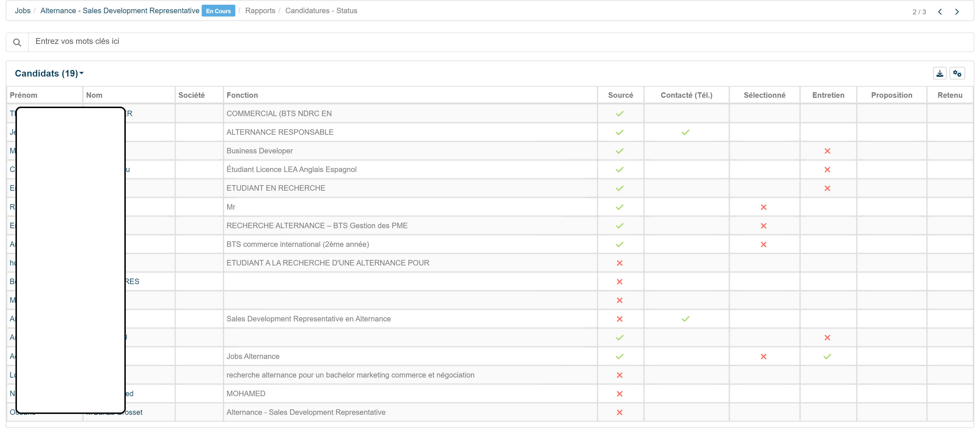Click Sourcé red cross for Sales Development Representative en Alternance row
Viewport: 980px width, 434px height.
click(620, 319)
